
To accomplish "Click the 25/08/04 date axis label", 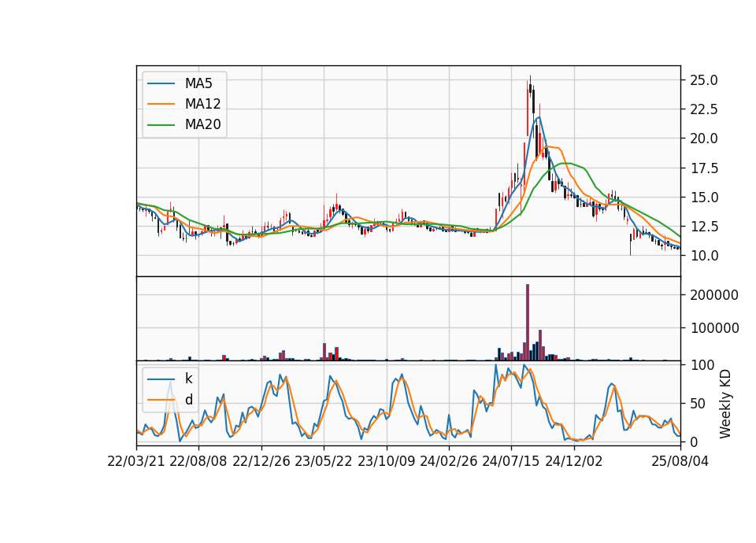I will pyautogui.click(x=680, y=461).
